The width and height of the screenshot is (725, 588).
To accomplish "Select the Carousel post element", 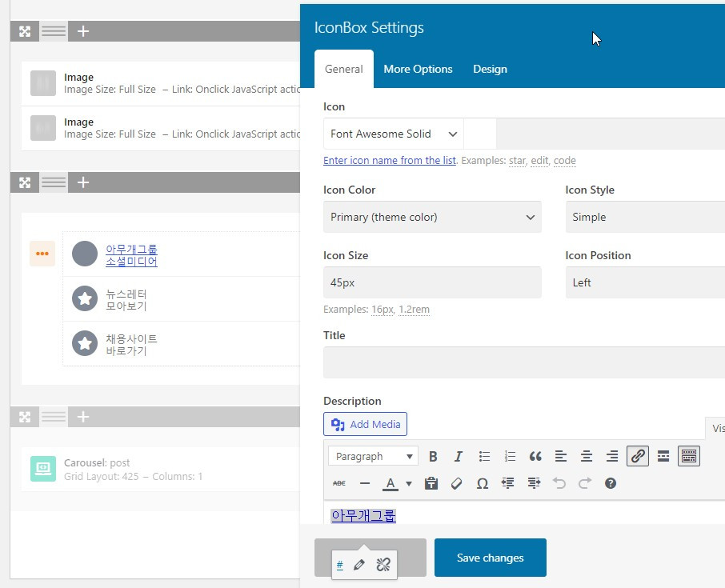I will (x=161, y=469).
